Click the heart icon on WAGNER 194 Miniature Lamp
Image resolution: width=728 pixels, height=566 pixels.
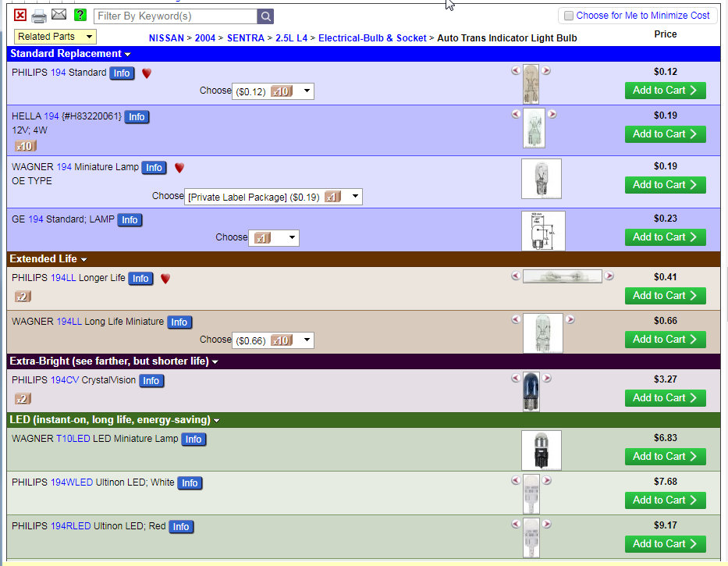click(x=179, y=168)
